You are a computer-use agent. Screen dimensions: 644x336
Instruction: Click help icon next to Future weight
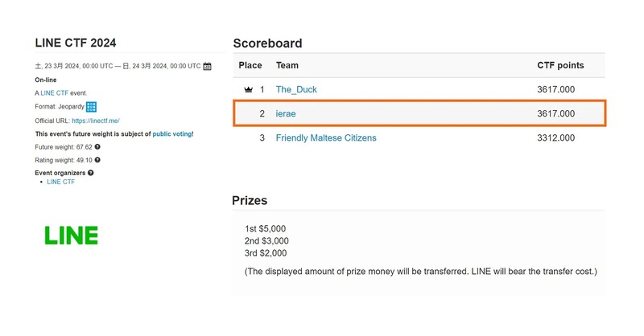click(97, 147)
